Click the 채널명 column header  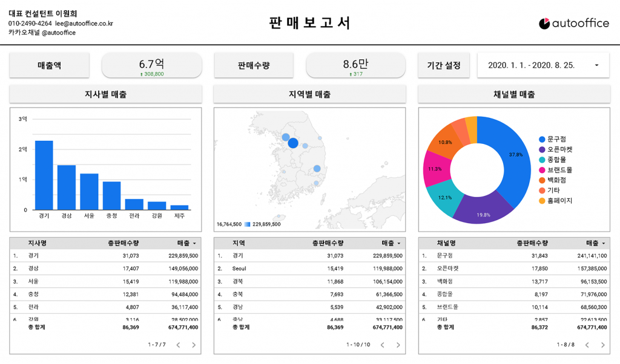446,243
